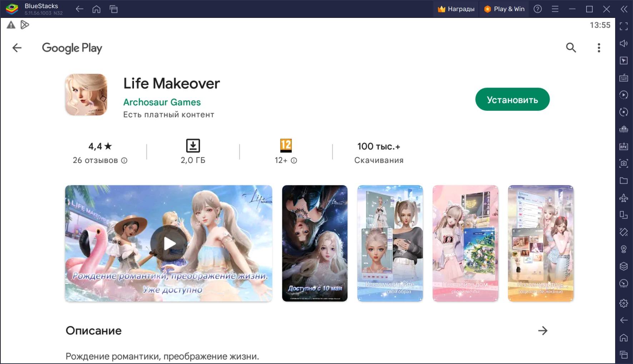Click the 100 тыс.+ downloads count
The image size is (633, 364).
pos(379,146)
